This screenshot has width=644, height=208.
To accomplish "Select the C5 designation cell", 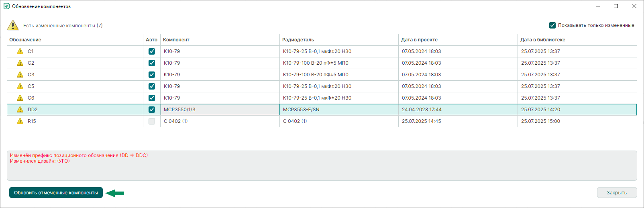I will click(x=75, y=86).
